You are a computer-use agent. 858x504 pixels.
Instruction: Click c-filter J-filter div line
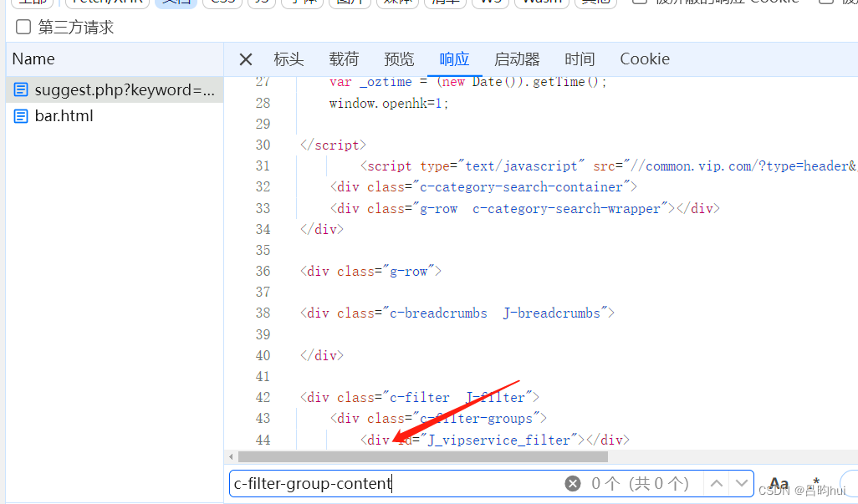419,397
